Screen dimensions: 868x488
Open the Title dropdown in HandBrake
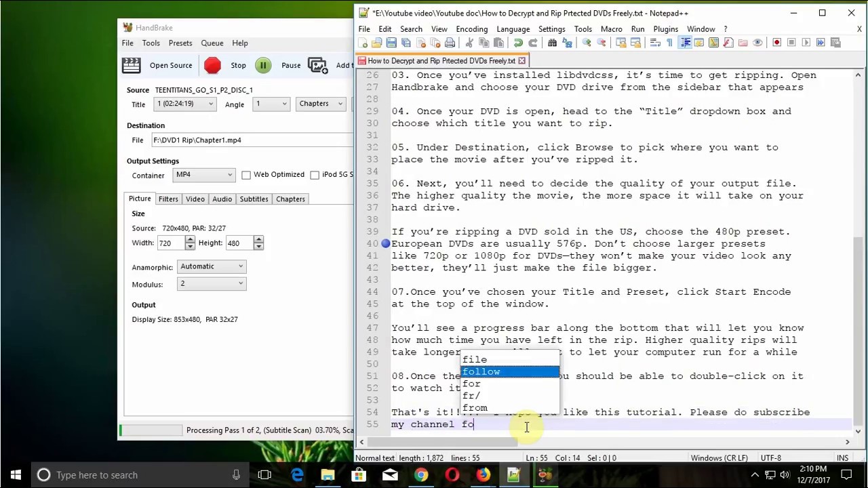pyautogui.click(x=185, y=104)
